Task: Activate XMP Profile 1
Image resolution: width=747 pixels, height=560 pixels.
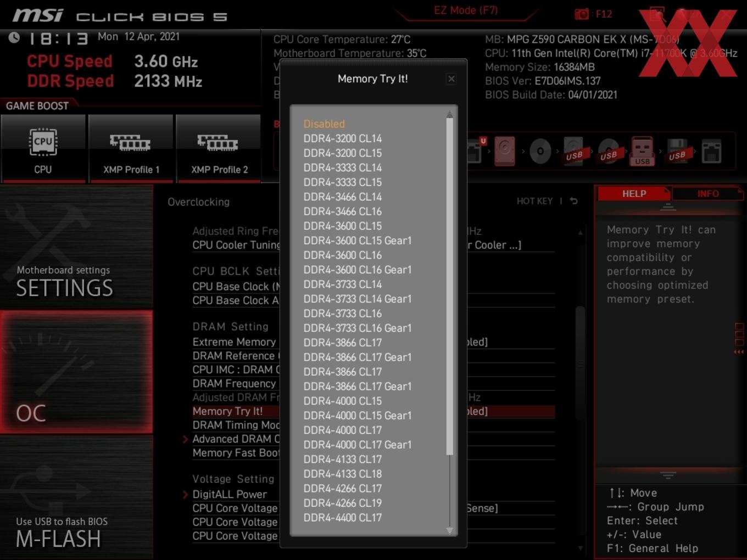Action: point(131,148)
